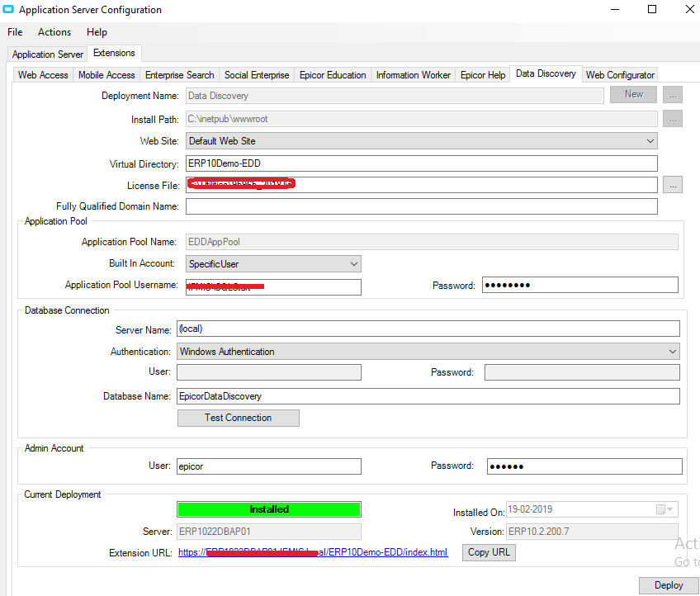This screenshot has width=700, height=596.
Task: Click the Virtual Directory field
Action: (x=422, y=163)
